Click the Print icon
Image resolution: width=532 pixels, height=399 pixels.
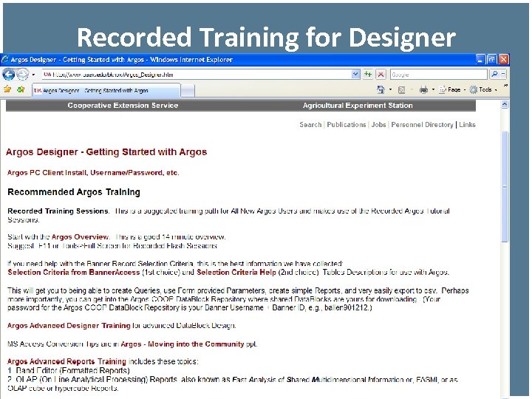(x=423, y=90)
